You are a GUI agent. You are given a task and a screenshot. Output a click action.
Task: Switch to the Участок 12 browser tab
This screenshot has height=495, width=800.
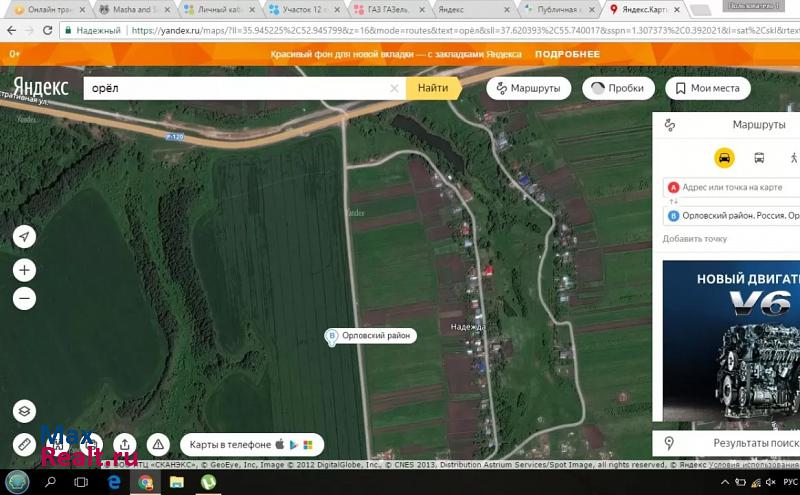pyautogui.click(x=305, y=9)
